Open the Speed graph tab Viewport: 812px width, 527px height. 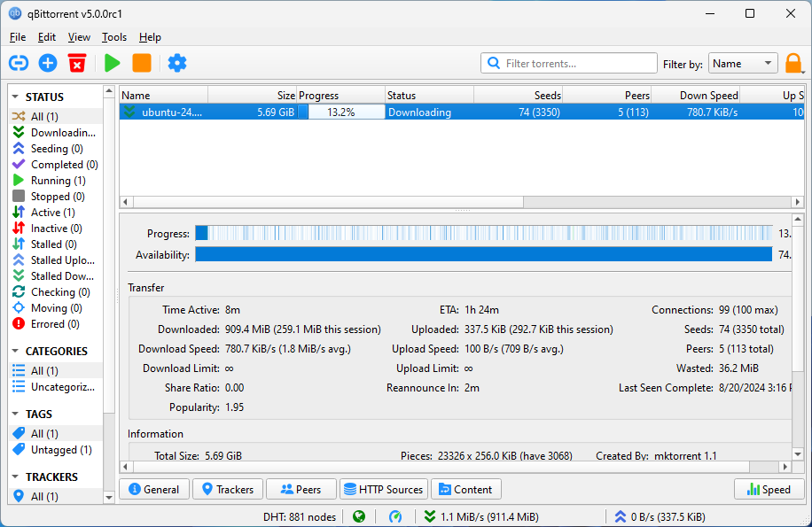[769, 489]
